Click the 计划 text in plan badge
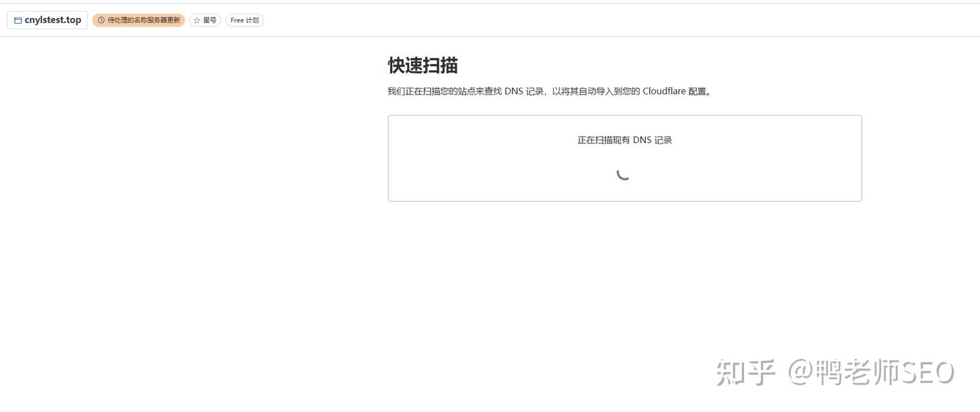This screenshot has width=980, height=412. point(252,20)
